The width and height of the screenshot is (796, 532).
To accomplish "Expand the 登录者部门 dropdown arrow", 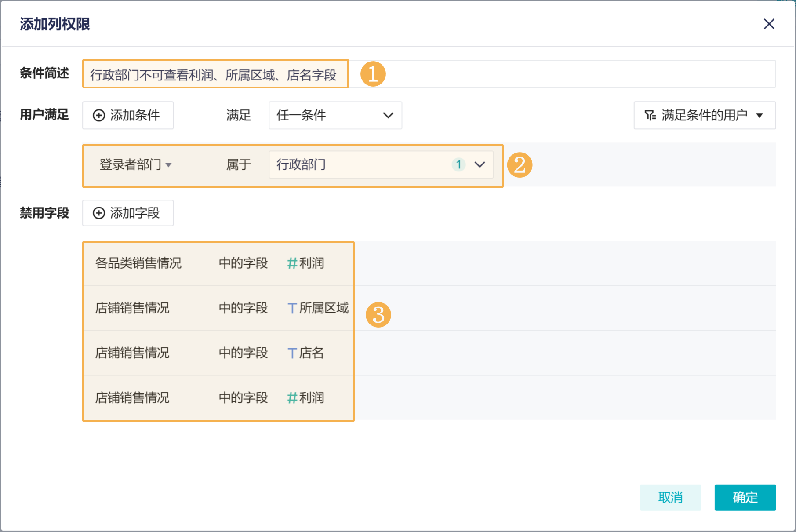I will [169, 165].
